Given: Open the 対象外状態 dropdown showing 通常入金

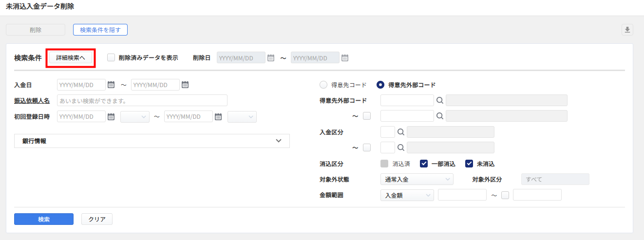Looking at the screenshot, I should coord(417,179).
